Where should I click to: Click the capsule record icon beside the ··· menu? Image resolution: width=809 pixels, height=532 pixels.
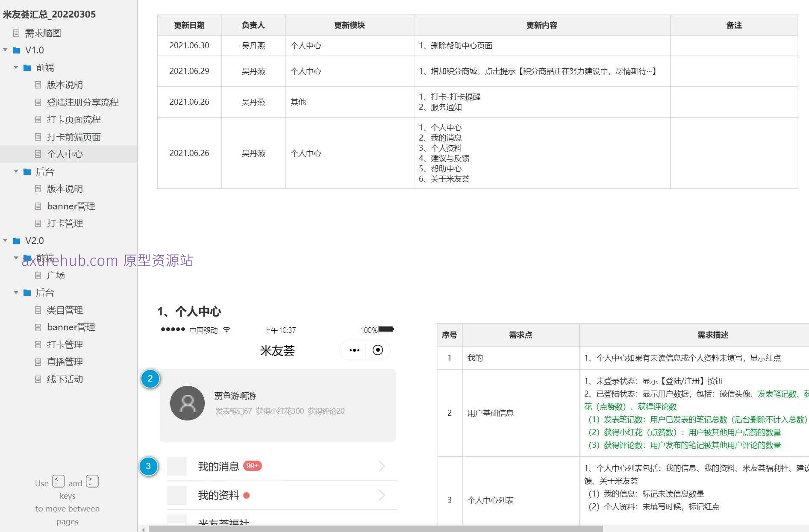[377, 350]
